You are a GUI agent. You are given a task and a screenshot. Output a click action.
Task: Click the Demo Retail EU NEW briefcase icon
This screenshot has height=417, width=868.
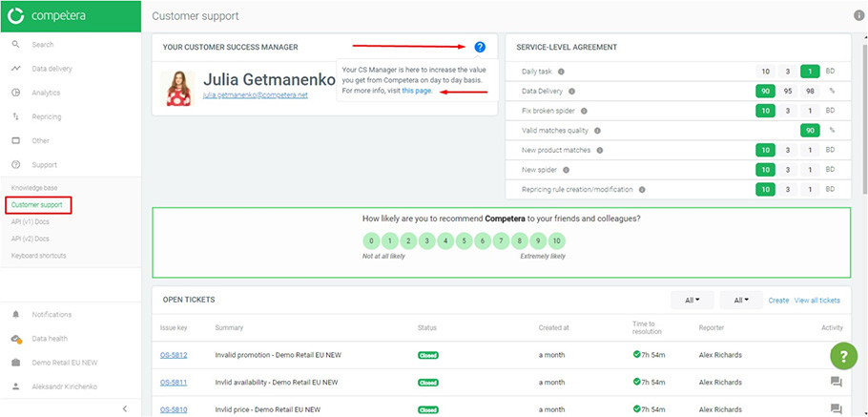(16, 363)
